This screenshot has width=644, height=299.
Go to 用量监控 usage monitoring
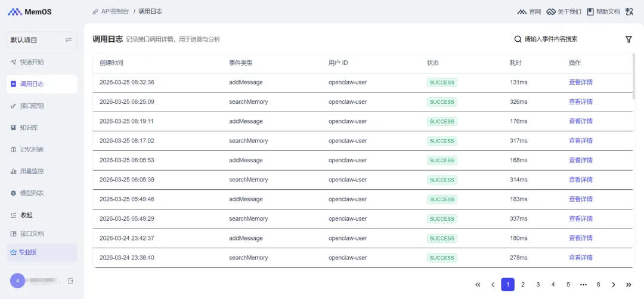[x=32, y=171]
